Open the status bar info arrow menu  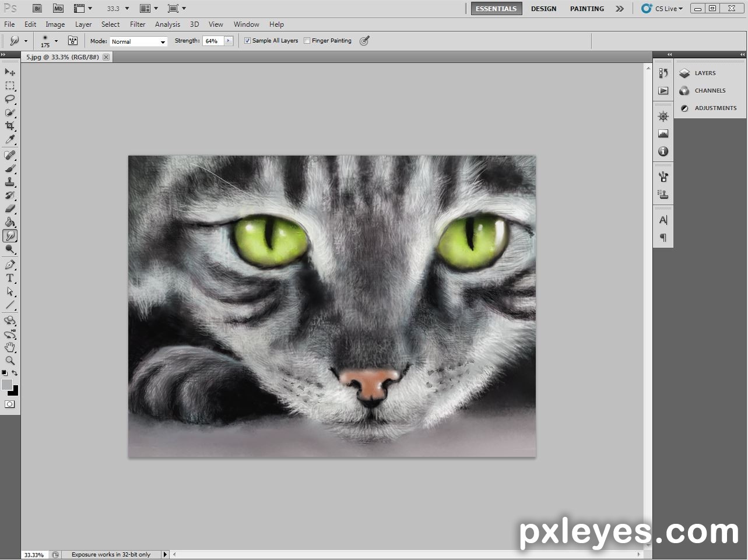click(x=165, y=555)
